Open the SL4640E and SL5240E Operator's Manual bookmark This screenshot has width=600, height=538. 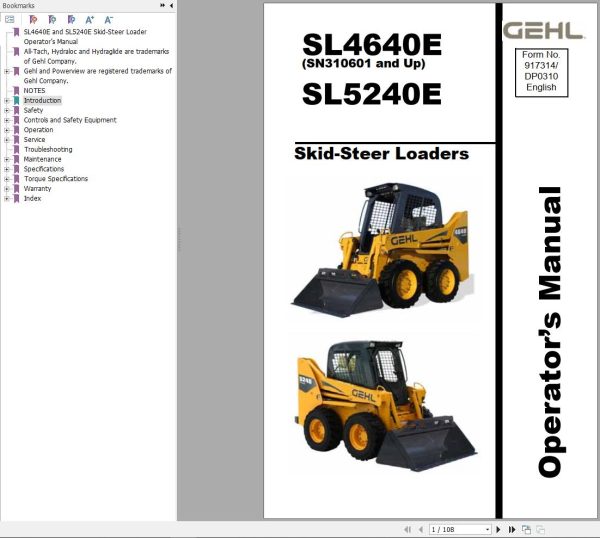85,37
